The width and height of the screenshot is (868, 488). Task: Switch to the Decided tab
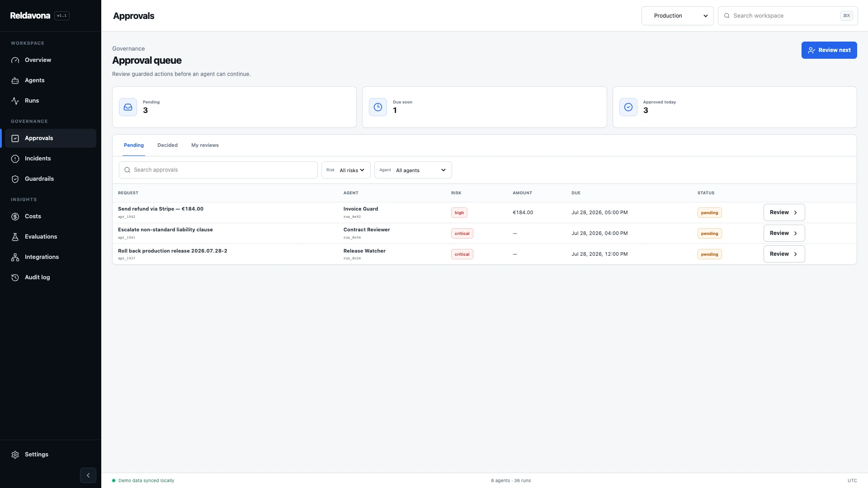pos(167,145)
